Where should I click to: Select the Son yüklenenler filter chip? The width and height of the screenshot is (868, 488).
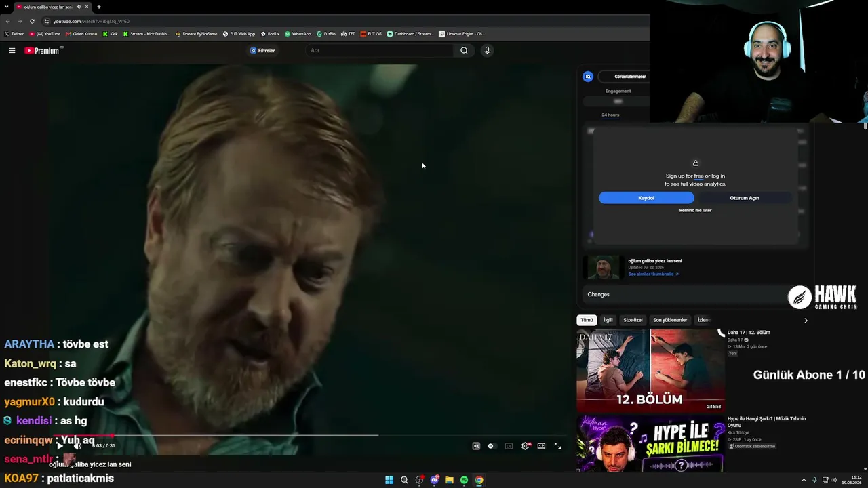[670, 320]
